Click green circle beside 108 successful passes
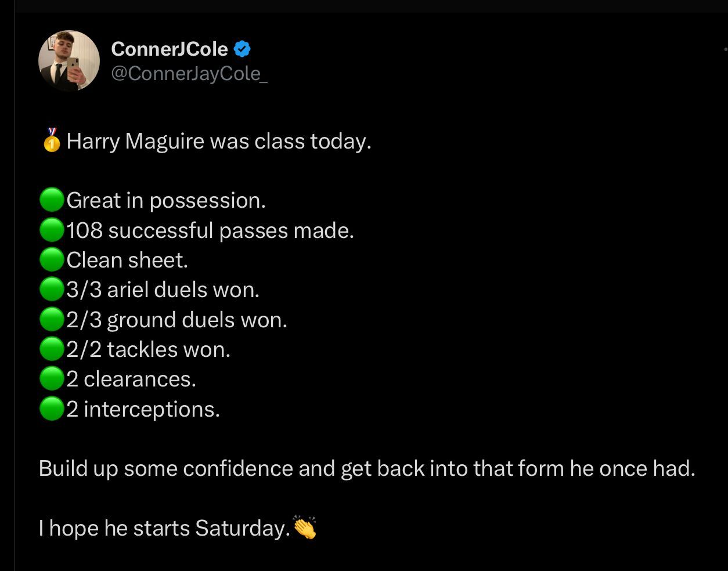 pos(52,230)
